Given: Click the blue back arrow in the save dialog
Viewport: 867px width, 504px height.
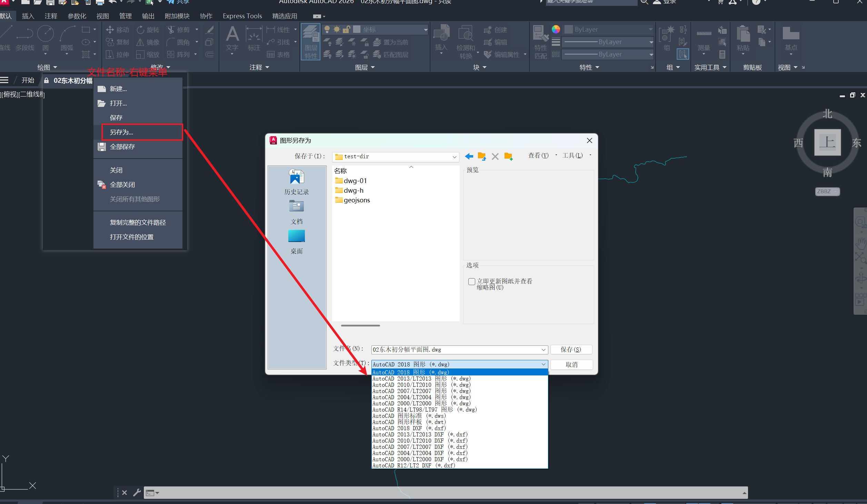Looking at the screenshot, I should pos(469,157).
